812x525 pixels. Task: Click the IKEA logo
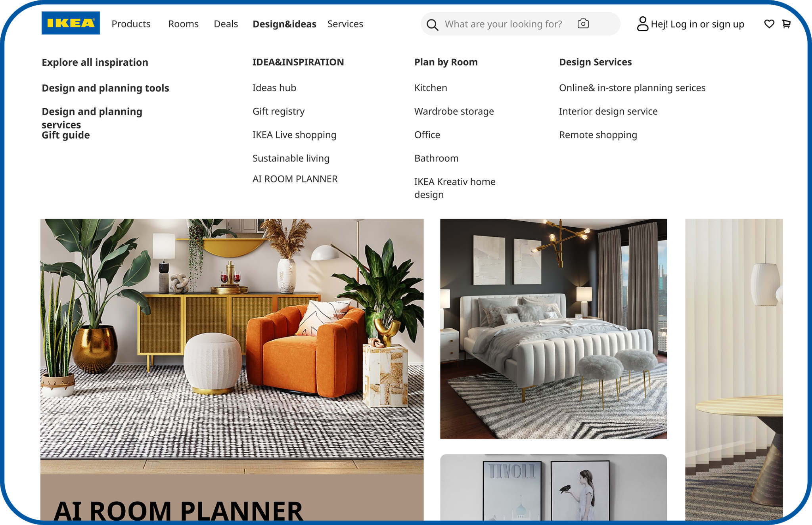pos(71,23)
